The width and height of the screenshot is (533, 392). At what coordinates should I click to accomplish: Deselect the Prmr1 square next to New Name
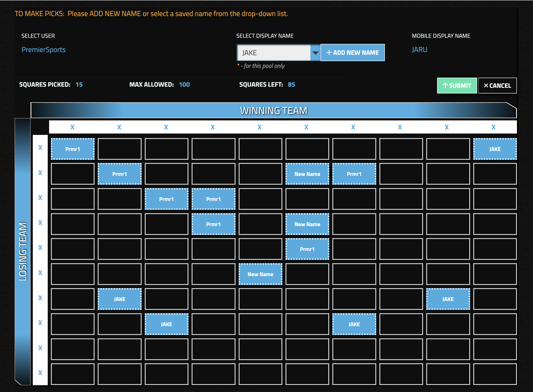click(354, 174)
